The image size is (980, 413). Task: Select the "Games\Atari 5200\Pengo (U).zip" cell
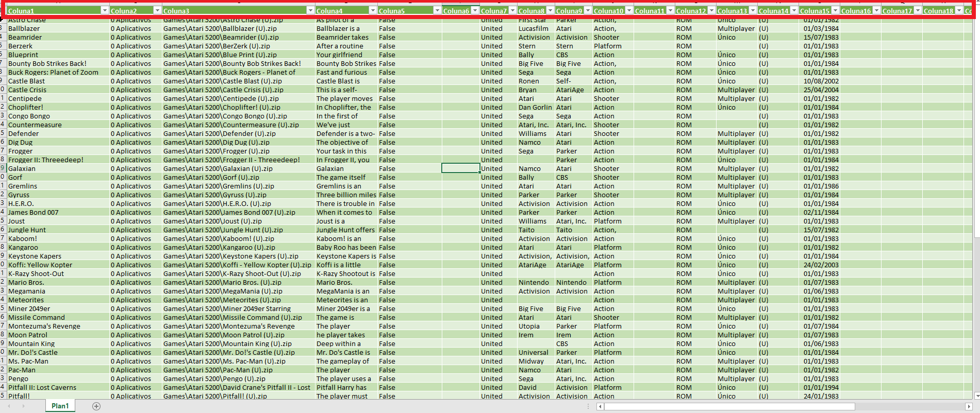(239, 378)
